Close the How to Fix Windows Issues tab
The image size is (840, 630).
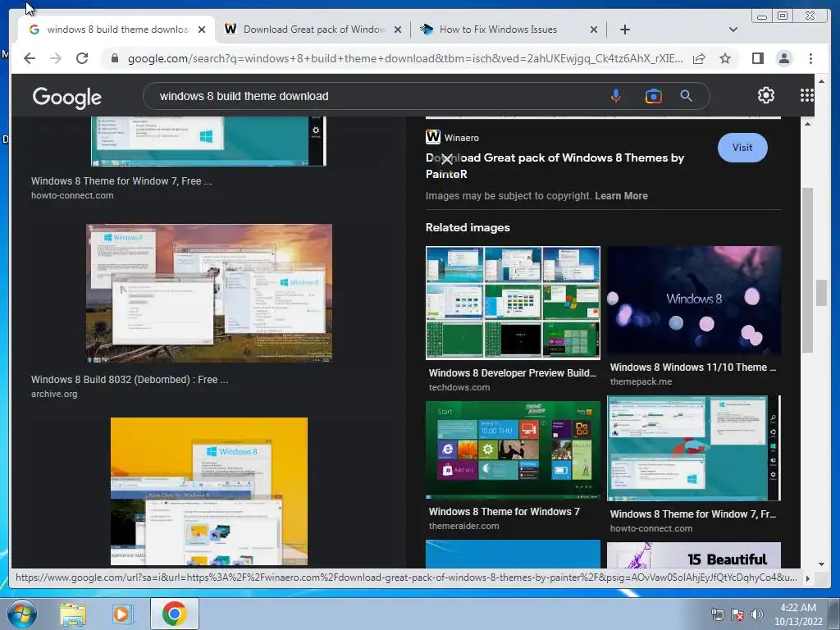click(594, 30)
